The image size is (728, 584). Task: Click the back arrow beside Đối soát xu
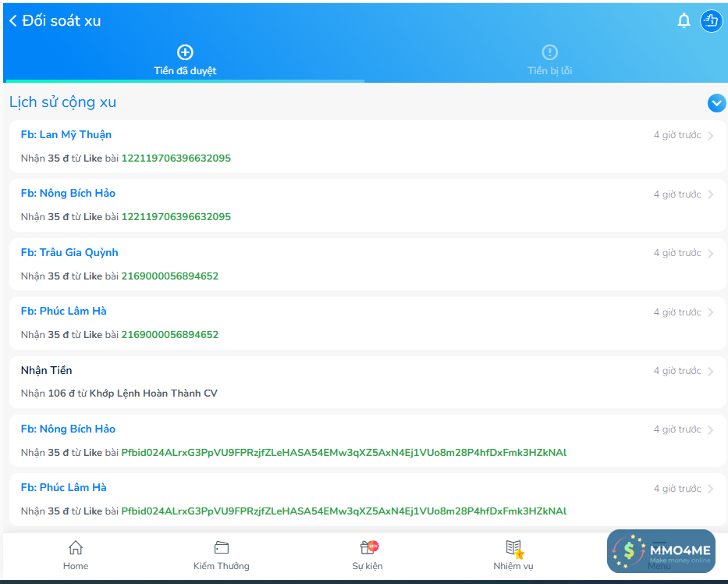[13, 21]
